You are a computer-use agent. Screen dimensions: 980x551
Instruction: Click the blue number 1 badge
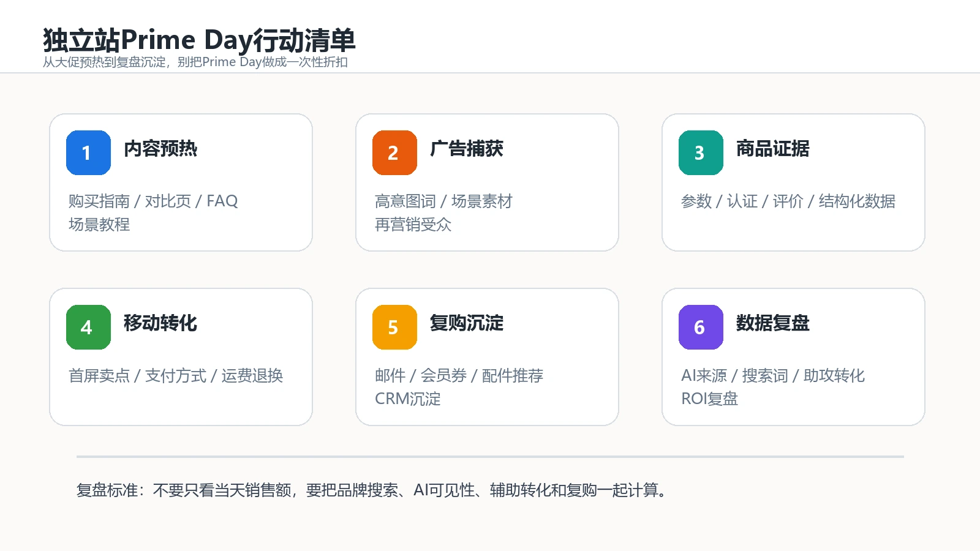click(88, 152)
